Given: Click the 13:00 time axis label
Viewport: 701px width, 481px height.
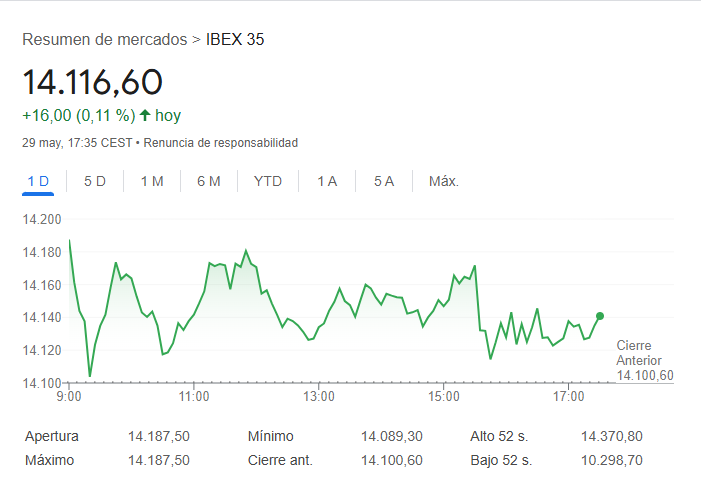Looking at the screenshot, I should (x=318, y=397).
